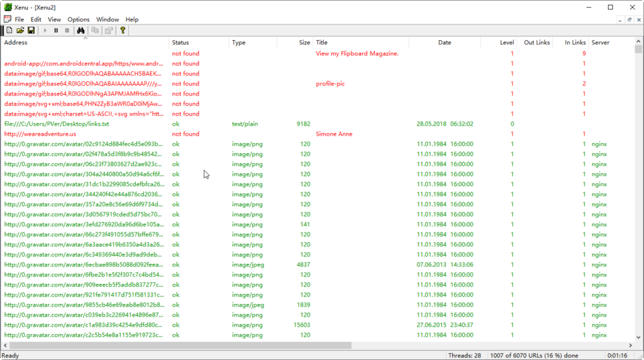The height and width of the screenshot is (360, 644).
Task: Click the Properties toolbar icon
Action: tap(108, 30)
